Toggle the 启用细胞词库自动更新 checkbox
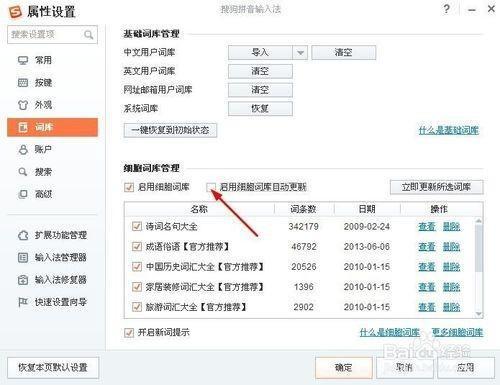 [211, 187]
